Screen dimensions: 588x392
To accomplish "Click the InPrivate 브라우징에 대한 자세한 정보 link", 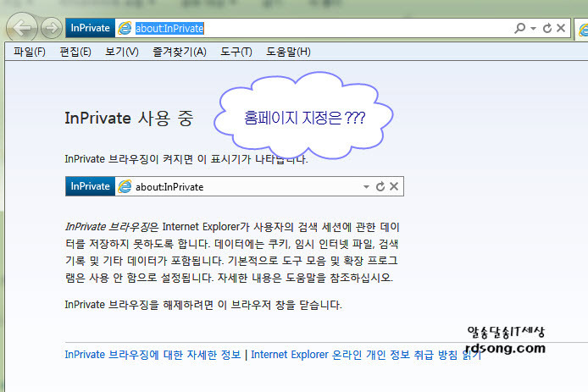I will point(153,355).
